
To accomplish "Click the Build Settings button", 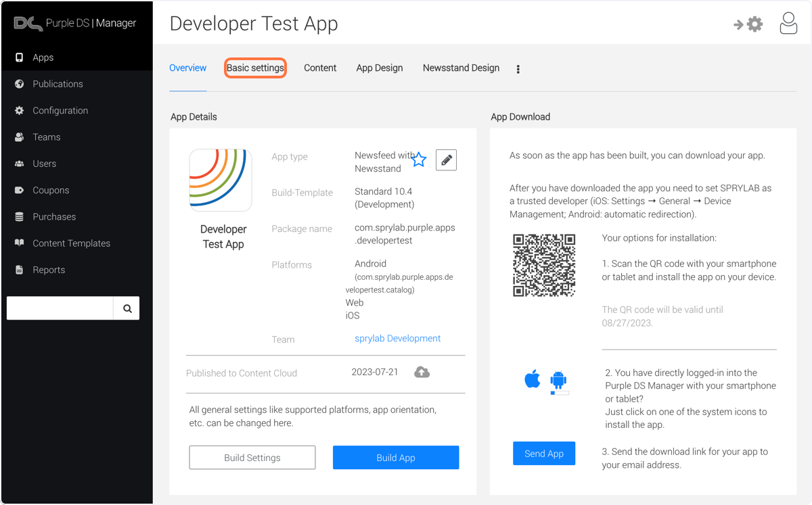I will click(252, 458).
